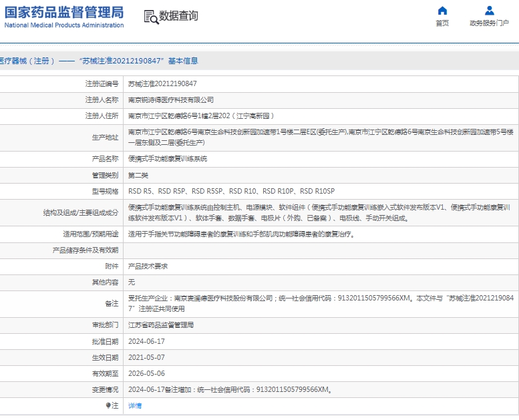This screenshot has width=519, height=420.
Task: Click the 备注 text starting with 受托生产企业
Action: 321,304
